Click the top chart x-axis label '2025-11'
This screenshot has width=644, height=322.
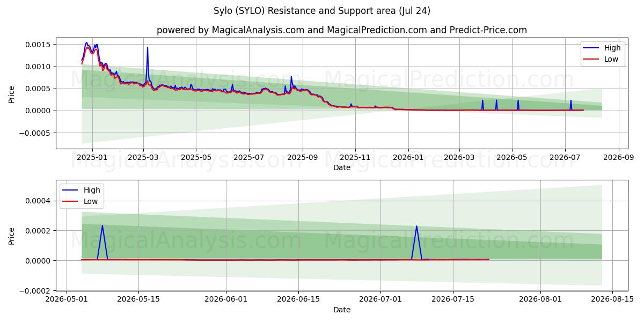355,158
